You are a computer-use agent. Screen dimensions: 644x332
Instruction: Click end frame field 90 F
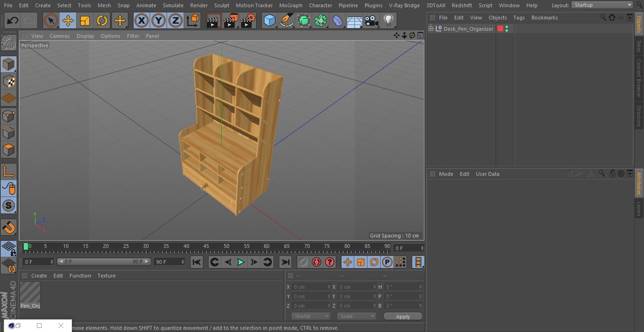point(169,262)
